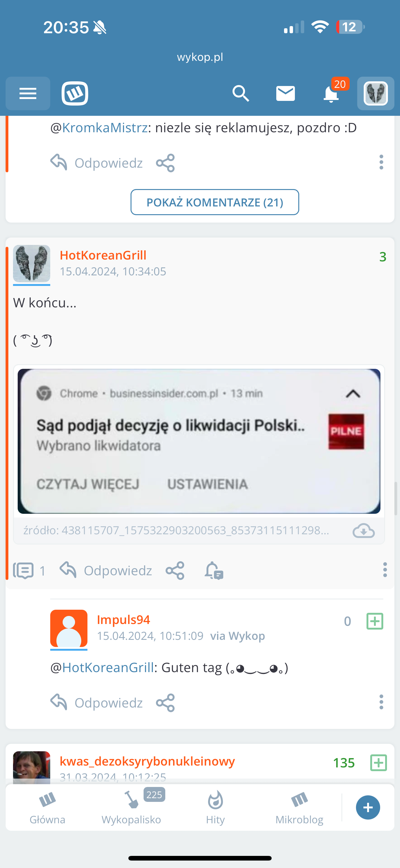Open three-dot options on HotKoreanGrill's post
Viewport: 400px width, 868px height.
coord(385,570)
